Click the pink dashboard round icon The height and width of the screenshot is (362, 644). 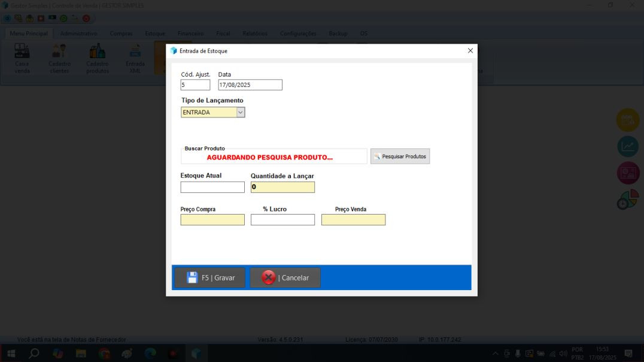pos(628,173)
